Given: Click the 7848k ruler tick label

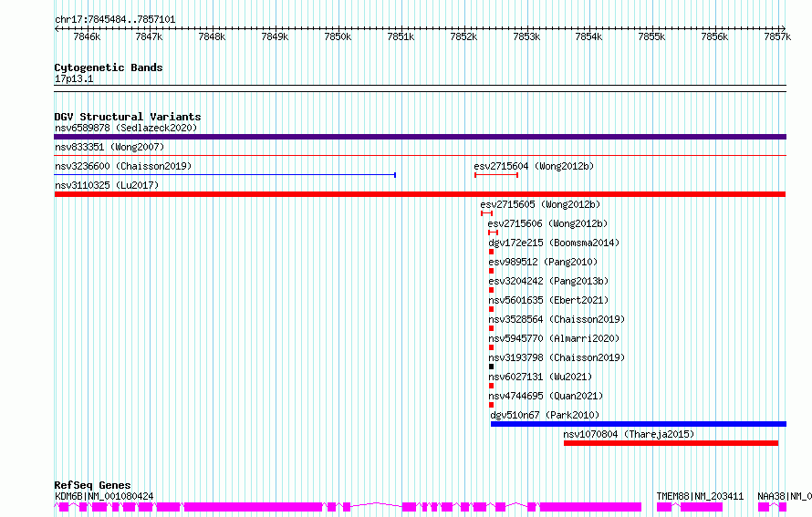Looking at the screenshot, I should 212,36.
